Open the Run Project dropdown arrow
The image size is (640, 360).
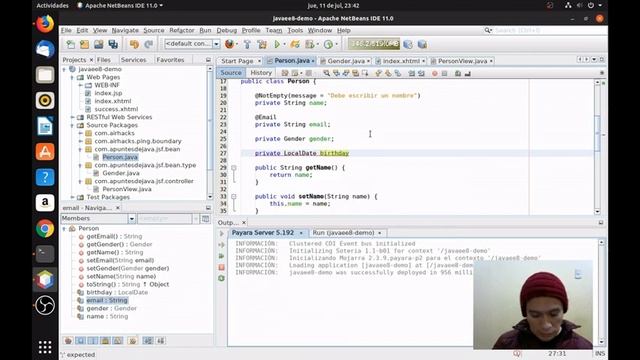coord(284,44)
